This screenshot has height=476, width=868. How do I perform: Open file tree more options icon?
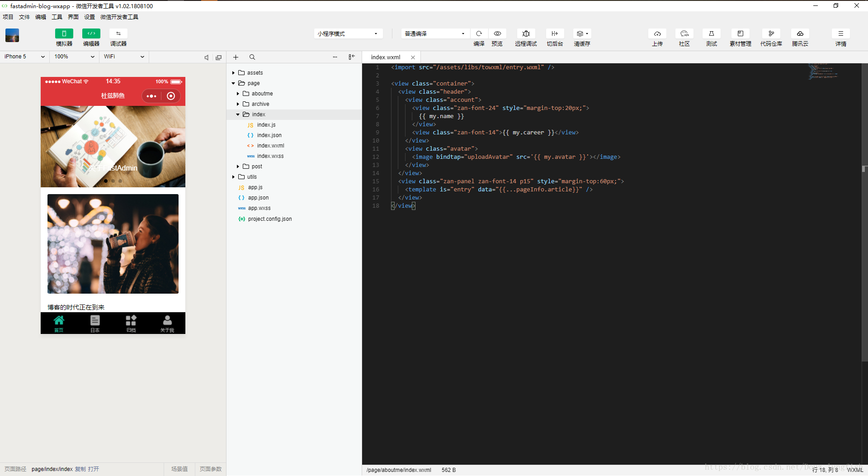(335, 57)
